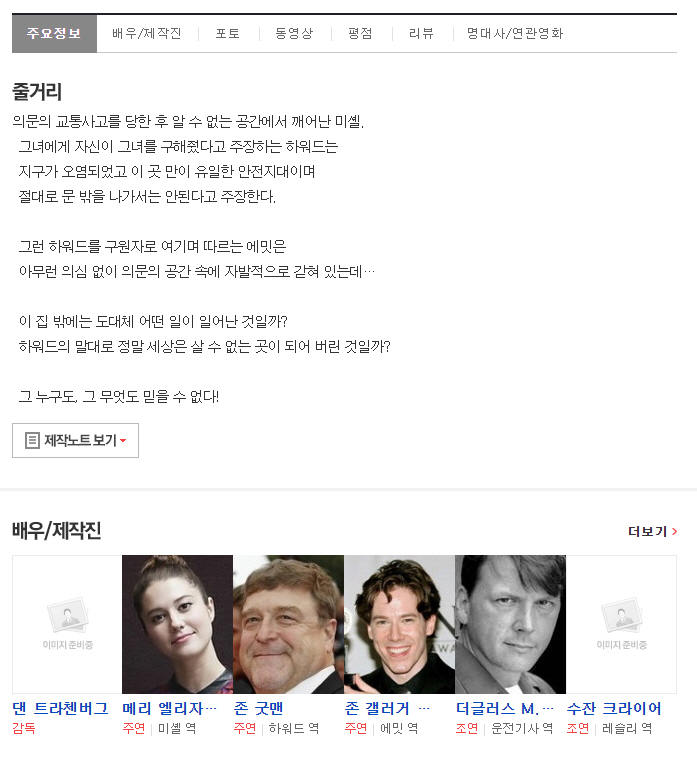Click the red arrow next to 더보기

pos(675,531)
